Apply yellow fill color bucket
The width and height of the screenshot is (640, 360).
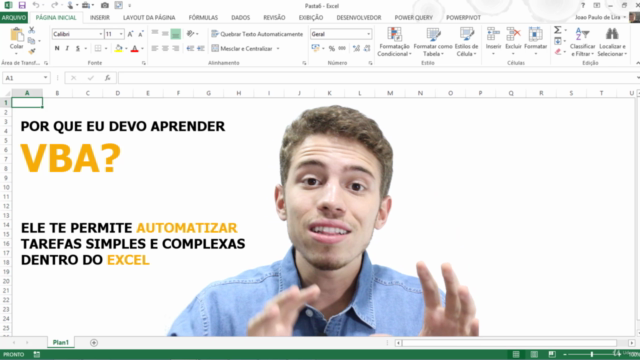119,49
